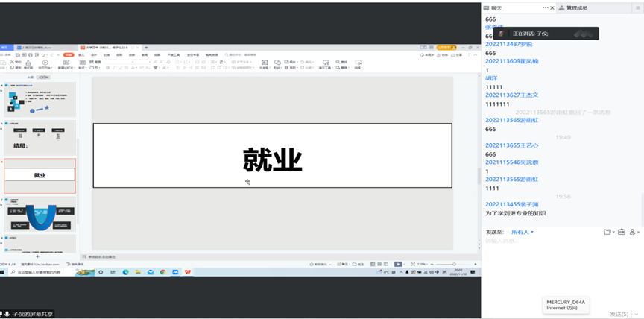Adjust the zoom slider in WPS status bar

click(454, 264)
